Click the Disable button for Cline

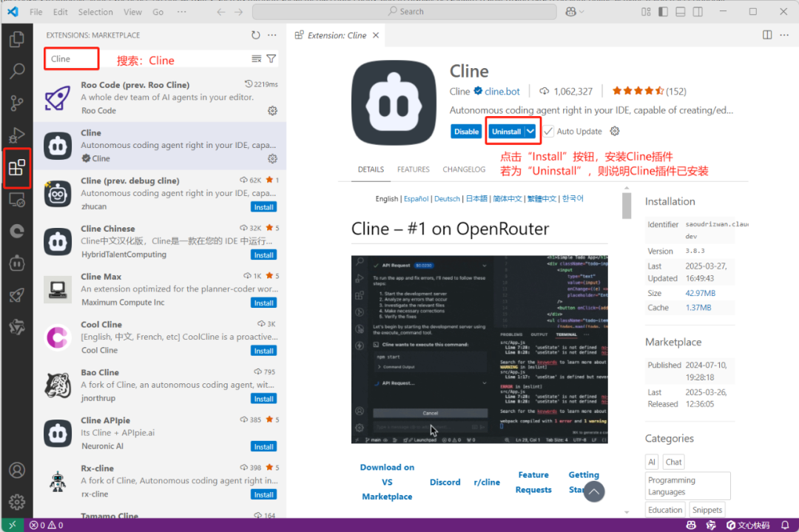coord(466,131)
